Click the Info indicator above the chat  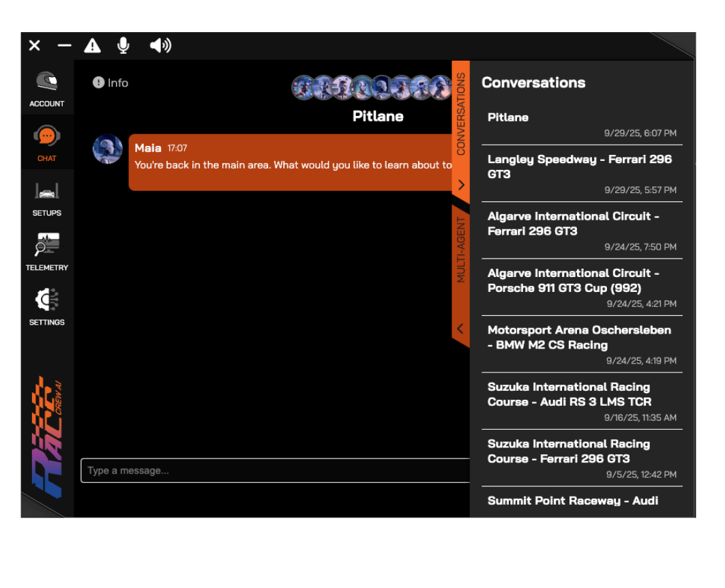click(110, 83)
